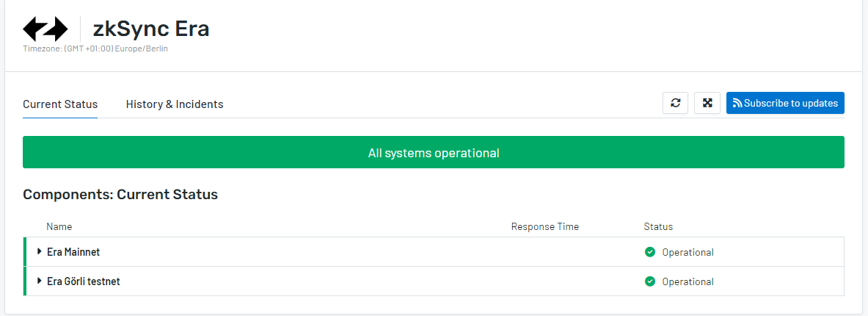This screenshot has width=868, height=316.
Task: Click the refresh status icon button
Action: click(x=675, y=103)
